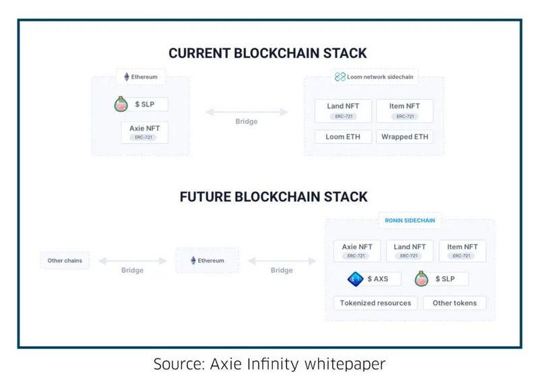The width and height of the screenshot is (539, 392).
Task: Select the Land NFT box in Loom sidechain
Action: (343, 110)
